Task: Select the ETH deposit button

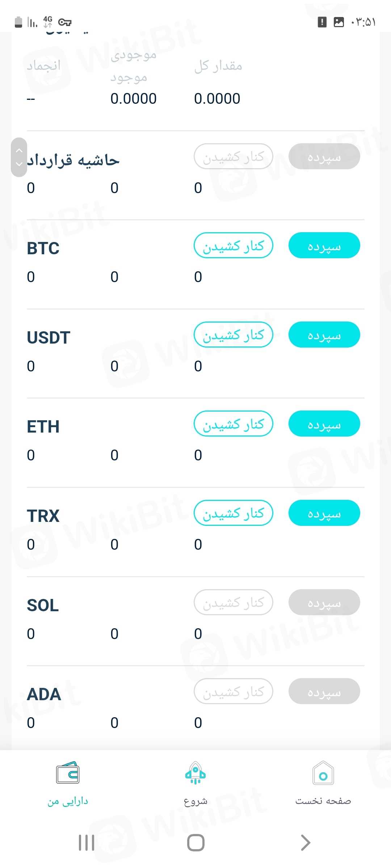Action: tap(324, 424)
